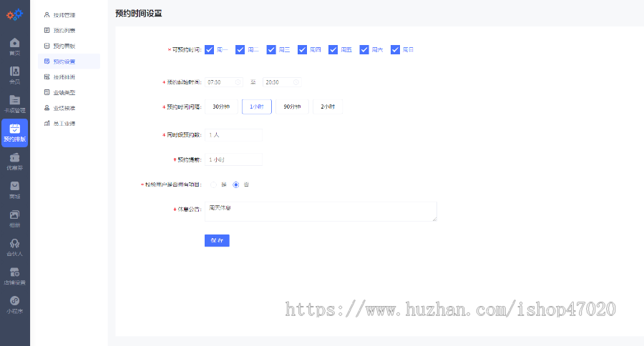
Task: Click the blue 保存 save button
Action: point(217,240)
